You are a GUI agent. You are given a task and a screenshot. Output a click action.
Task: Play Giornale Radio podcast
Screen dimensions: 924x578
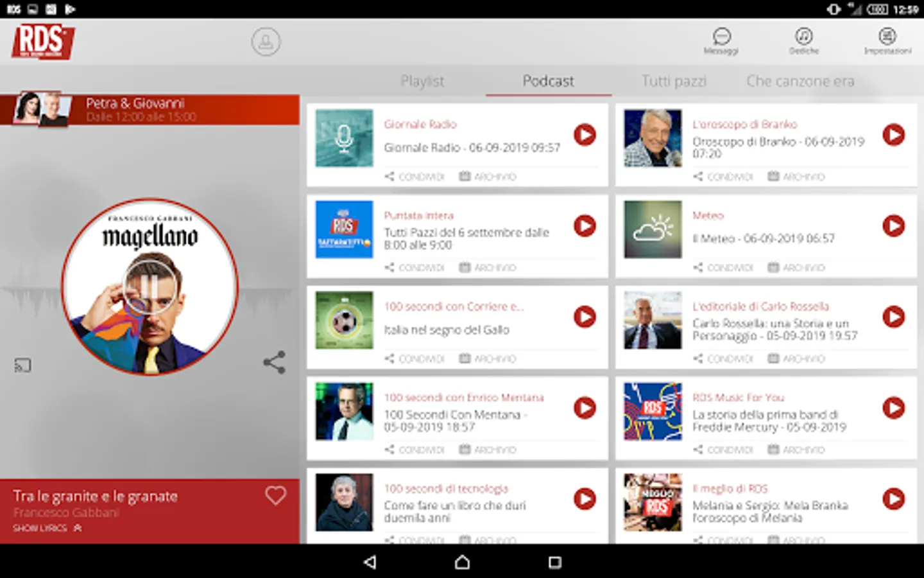[x=585, y=135]
